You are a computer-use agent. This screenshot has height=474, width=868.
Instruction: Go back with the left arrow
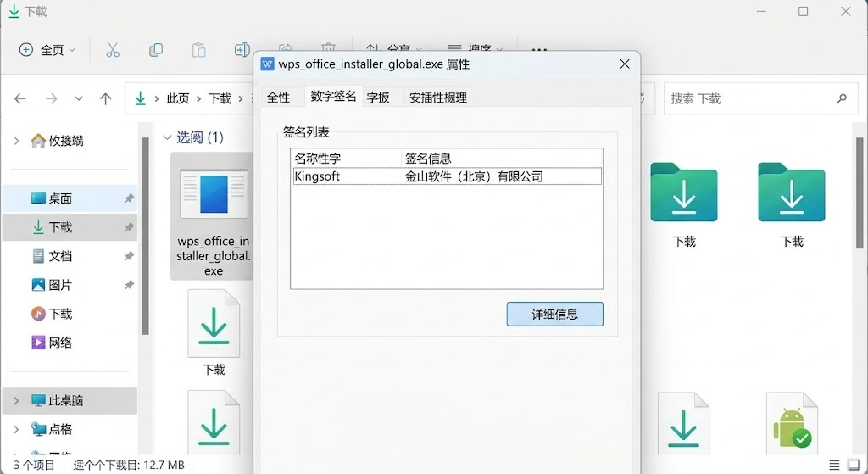click(20, 98)
